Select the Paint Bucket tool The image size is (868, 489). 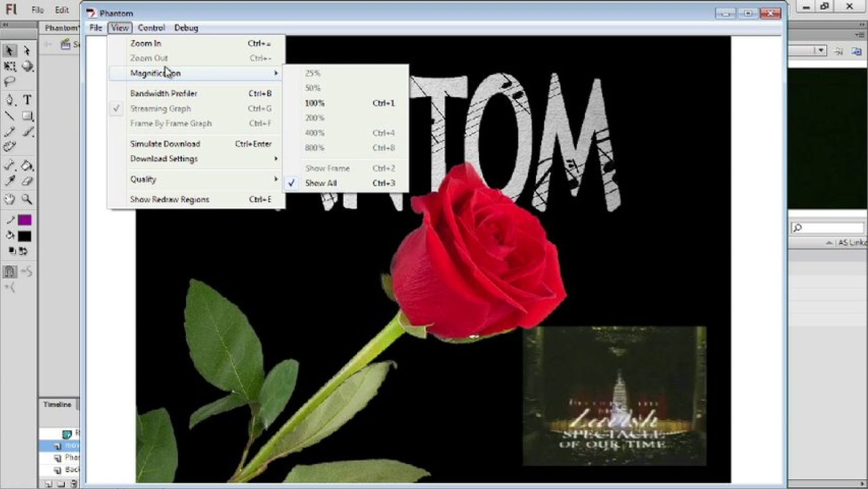click(x=26, y=165)
